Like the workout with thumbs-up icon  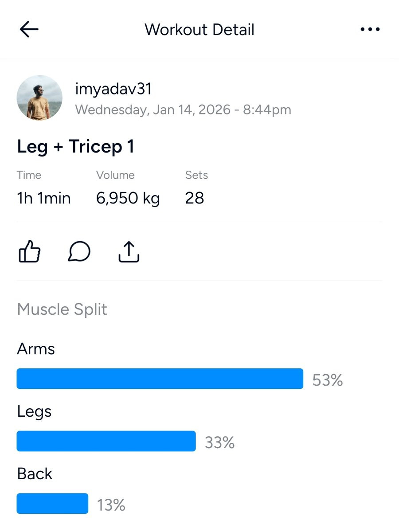tap(30, 252)
